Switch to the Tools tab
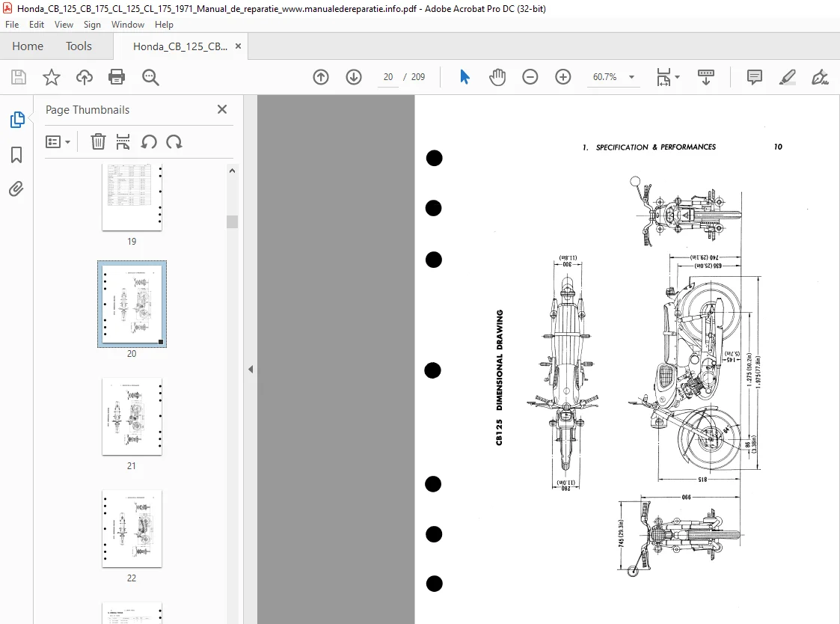Viewport: 840px width, 624px height. click(x=79, y=46)
